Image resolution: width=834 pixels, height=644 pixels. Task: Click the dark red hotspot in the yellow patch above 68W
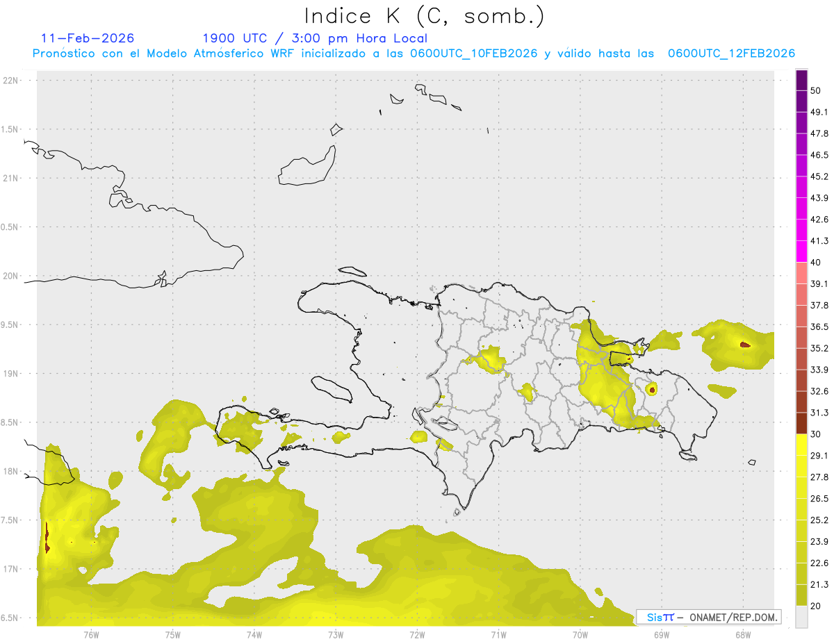tap(745, 345)
